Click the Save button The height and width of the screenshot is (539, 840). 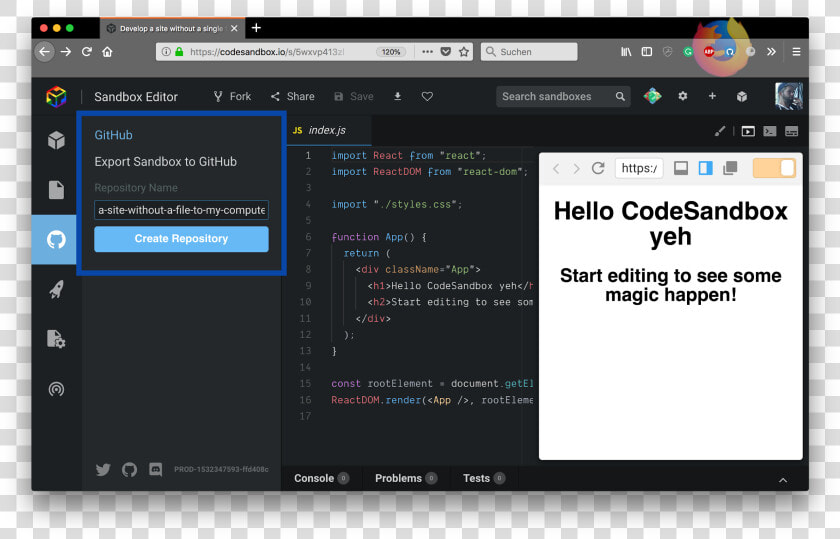click(354, 96)
